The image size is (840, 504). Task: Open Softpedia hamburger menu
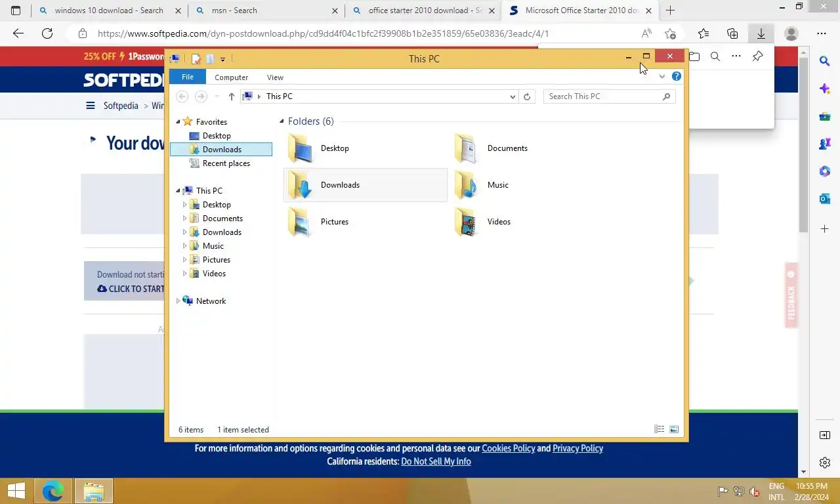(x=91, y=106)
